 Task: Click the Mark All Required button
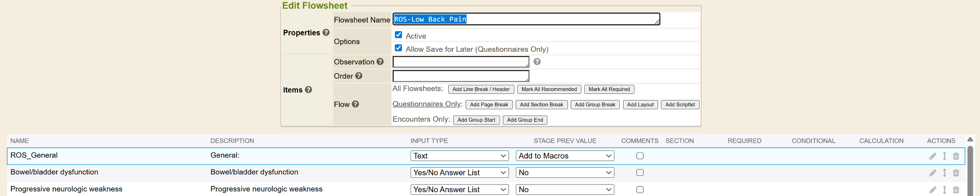609,89
